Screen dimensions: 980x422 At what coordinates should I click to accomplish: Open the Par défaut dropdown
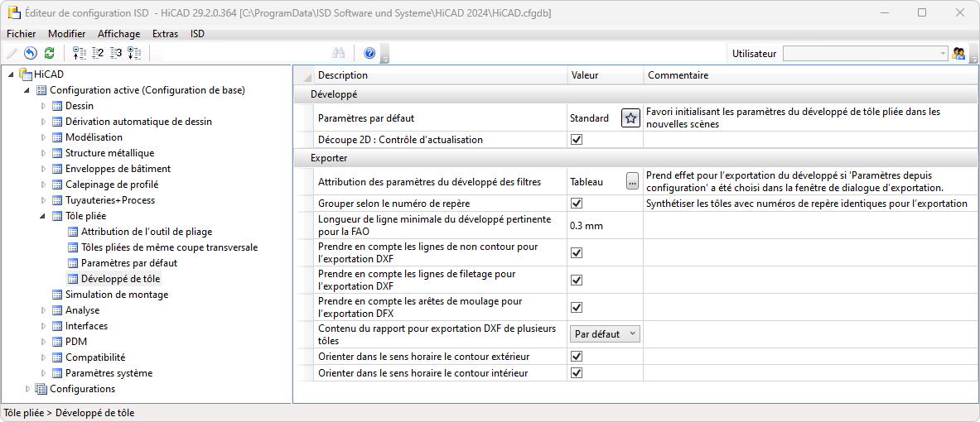pos(605,334)
